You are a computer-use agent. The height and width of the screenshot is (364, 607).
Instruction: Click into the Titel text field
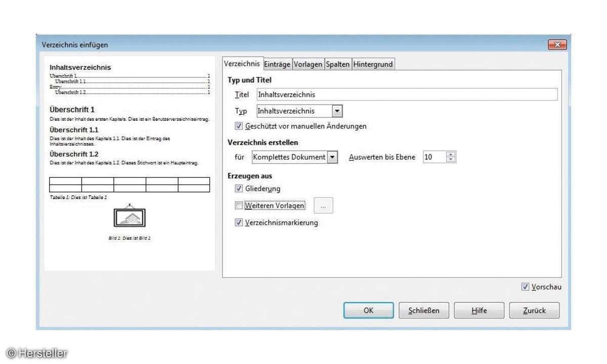click(406, 95)
